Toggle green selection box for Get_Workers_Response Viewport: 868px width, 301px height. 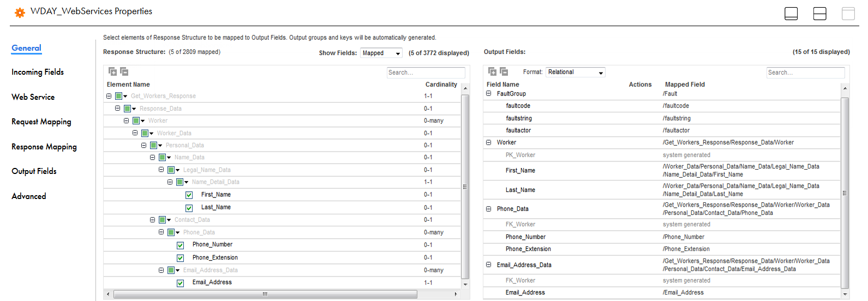[x=118, y=96]
